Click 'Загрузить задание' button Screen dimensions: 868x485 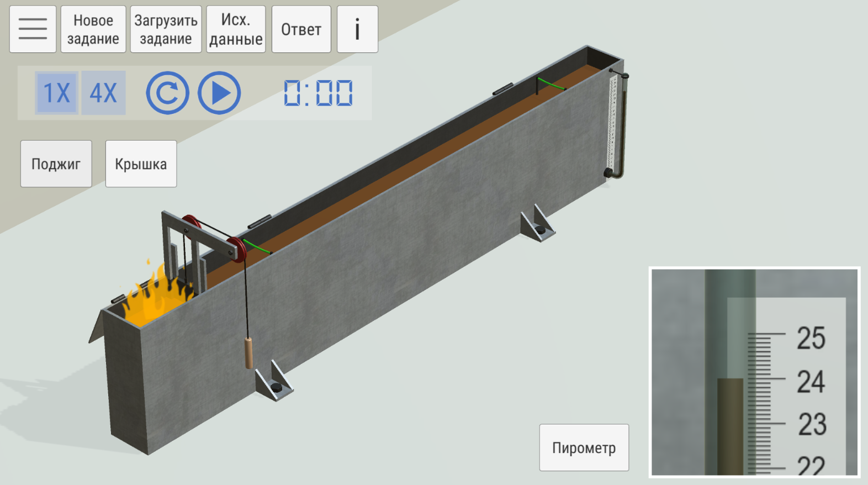click(166, 29)
